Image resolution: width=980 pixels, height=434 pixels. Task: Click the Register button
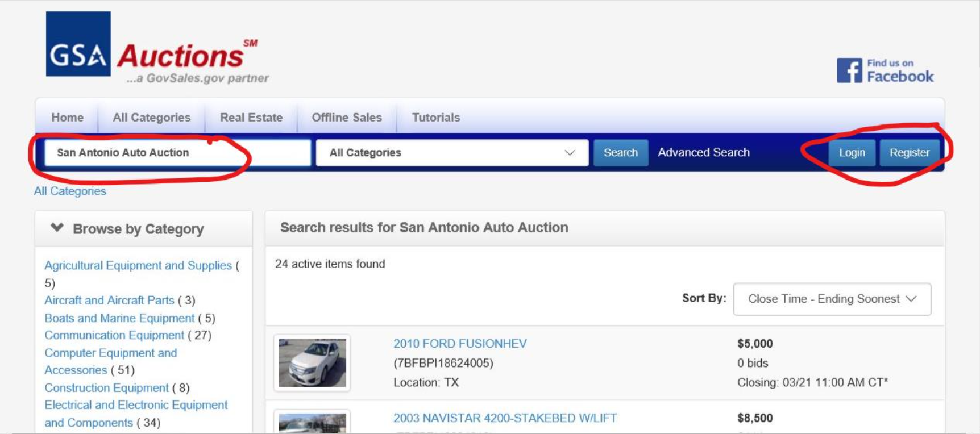pos(910,153)
